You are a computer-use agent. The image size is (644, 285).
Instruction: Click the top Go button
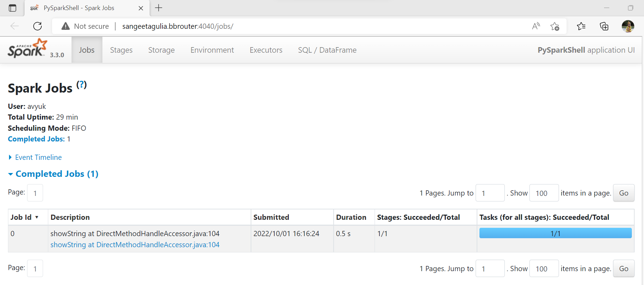(624, 193)
